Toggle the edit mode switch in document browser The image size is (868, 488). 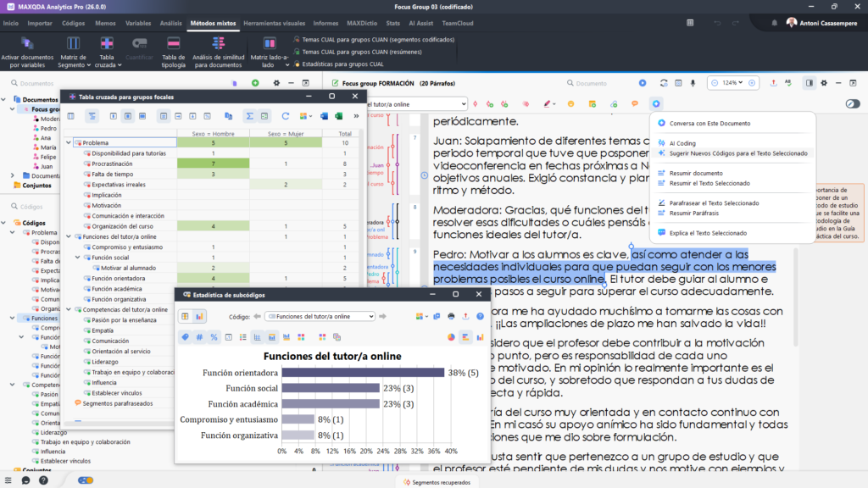[x=853, y=104]
